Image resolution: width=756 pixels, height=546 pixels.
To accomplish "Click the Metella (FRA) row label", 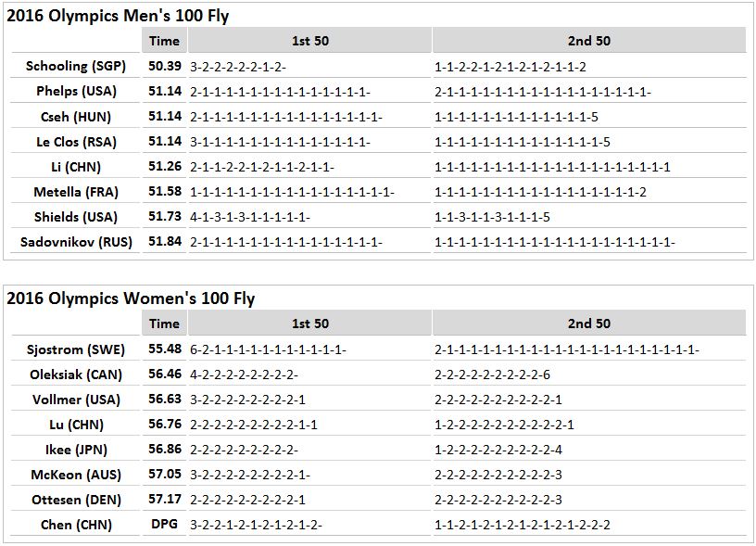I will coord(76,192).
